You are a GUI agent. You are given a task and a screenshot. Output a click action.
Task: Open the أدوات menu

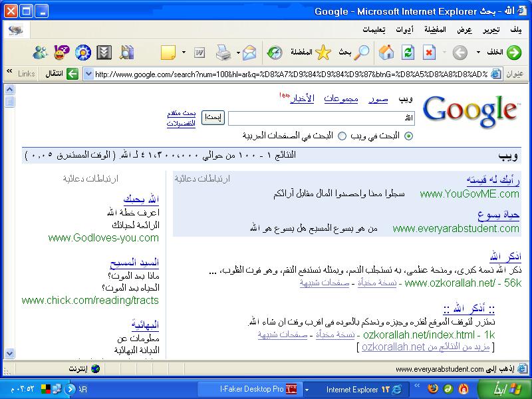tap(405, 30)
